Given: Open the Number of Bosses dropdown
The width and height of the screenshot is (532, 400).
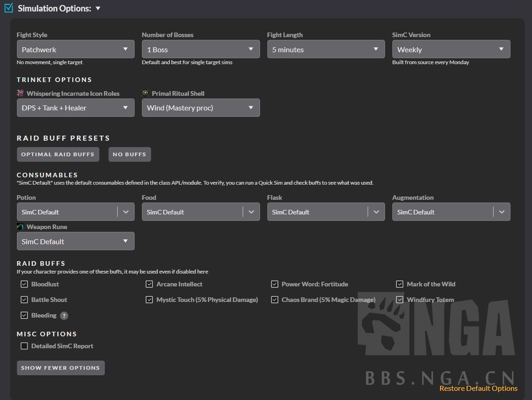Looking at the screenshot, I should coord(201,49).
